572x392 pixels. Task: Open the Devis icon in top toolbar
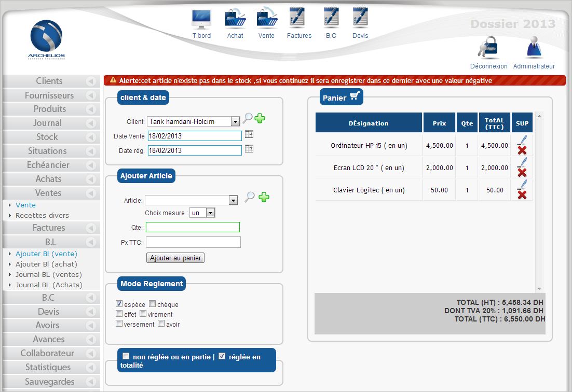pyautogui.click(x=360, y=19)
